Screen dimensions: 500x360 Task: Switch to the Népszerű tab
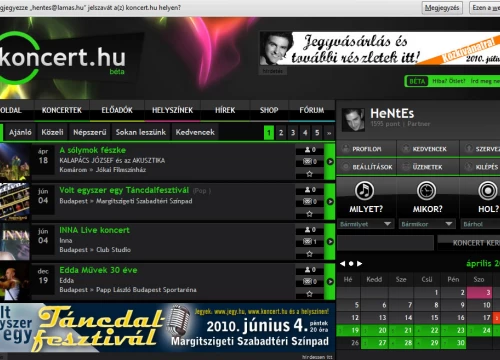90,132
